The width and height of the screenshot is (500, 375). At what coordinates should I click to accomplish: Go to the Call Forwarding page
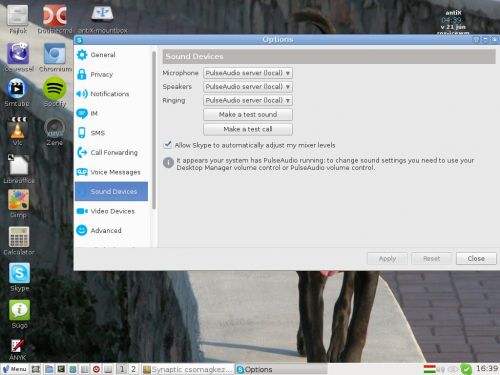click(111, 152)
